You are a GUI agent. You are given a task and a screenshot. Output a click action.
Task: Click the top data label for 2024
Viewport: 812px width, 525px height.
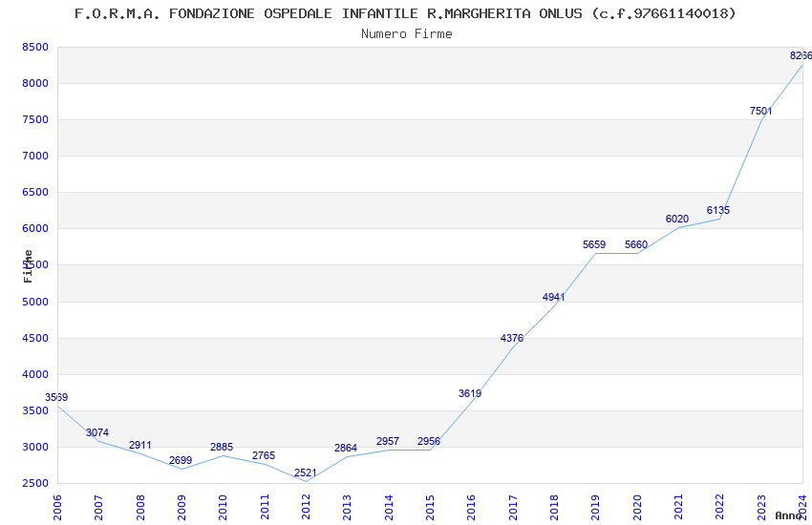point(801,55)
